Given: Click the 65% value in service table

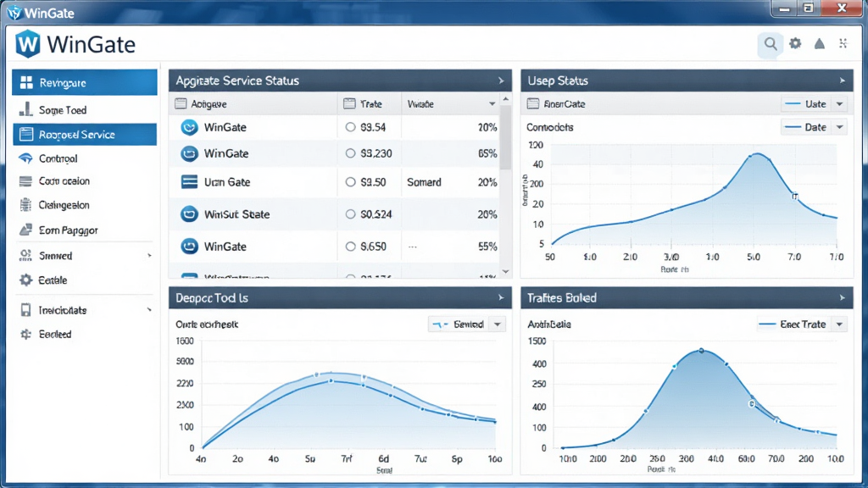Looking at the screenshot, I should [487, 153].
